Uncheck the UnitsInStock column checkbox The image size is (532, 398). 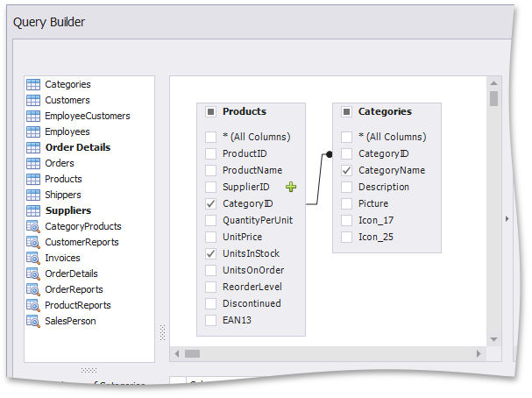(210, 253)
